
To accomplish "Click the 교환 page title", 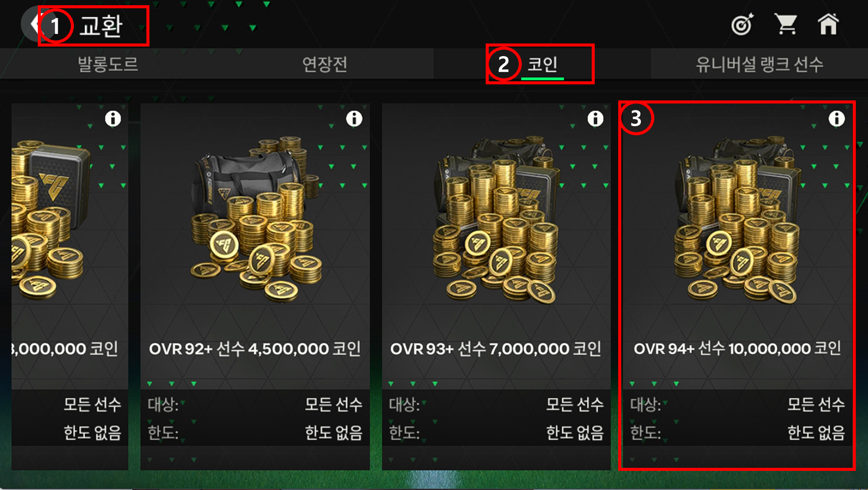I will click(101, 26).
